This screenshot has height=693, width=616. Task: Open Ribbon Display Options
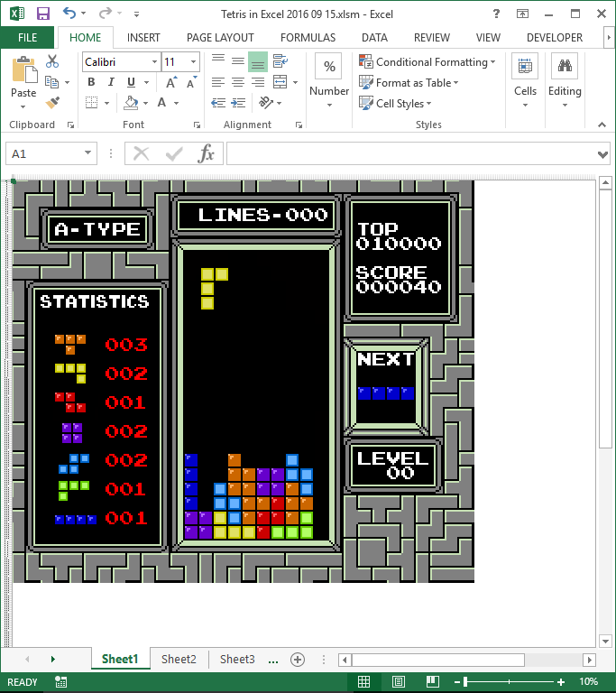coord(522,14)
